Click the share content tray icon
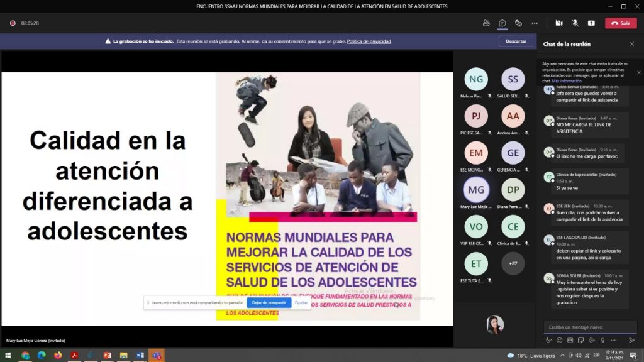644x362 pixels. [x=591, y=23]
